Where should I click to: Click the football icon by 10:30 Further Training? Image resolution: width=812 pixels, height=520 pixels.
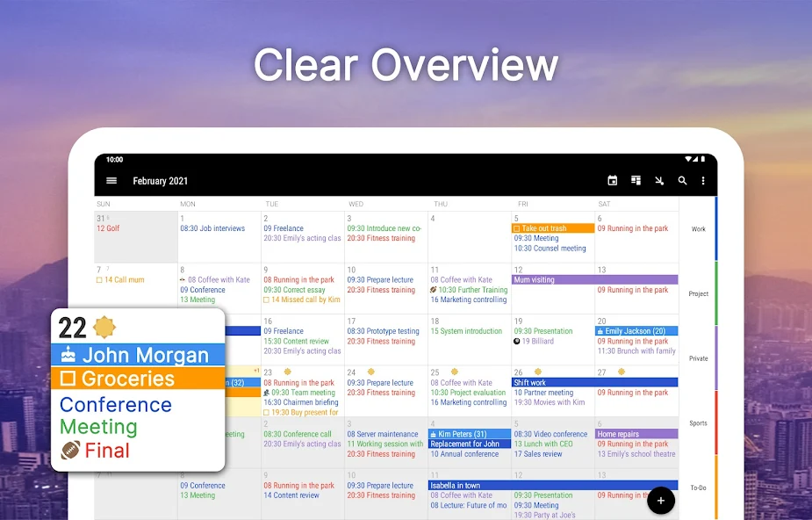click(434, 290)
